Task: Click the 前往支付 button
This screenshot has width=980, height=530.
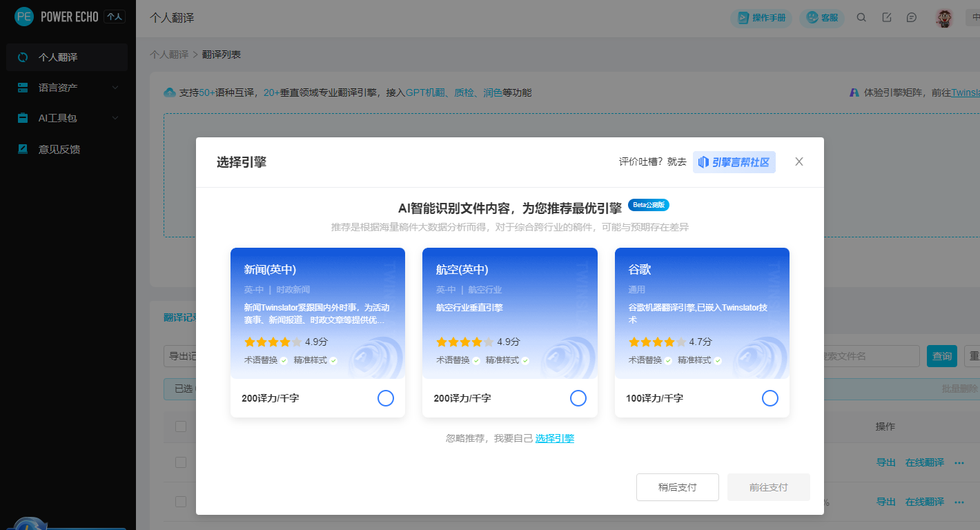Action: tap(768, 487)
